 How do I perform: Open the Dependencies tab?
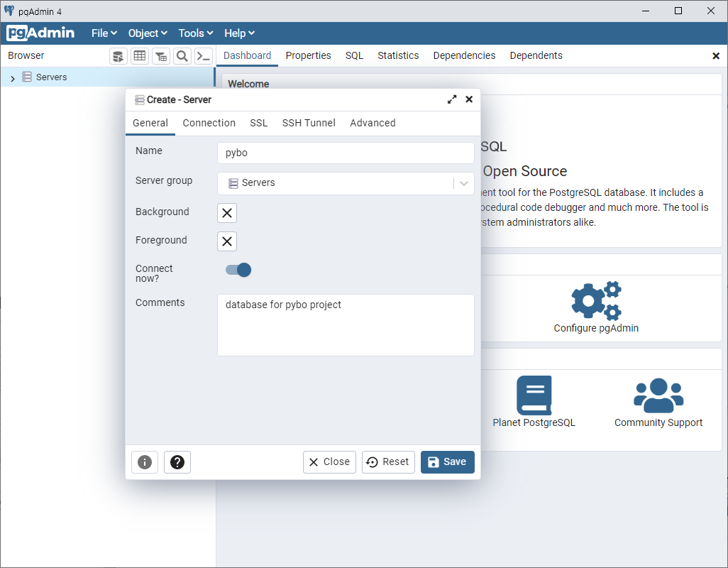pos(464,55)
